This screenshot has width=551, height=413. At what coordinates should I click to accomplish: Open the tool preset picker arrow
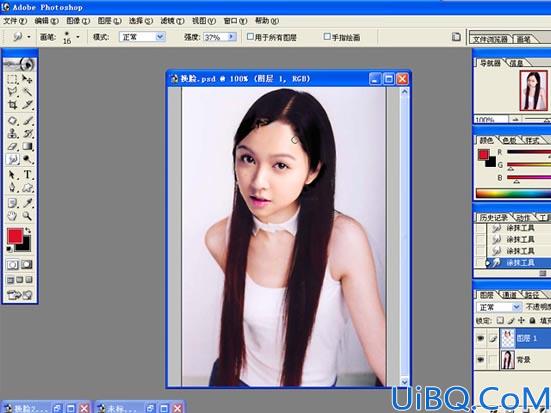29,37
